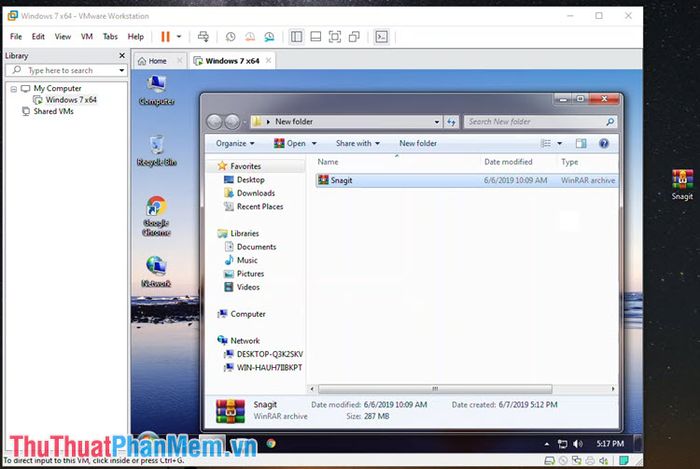Open the Pictures library
Screen dimensions: 700x469
click(x=244, y=274)
